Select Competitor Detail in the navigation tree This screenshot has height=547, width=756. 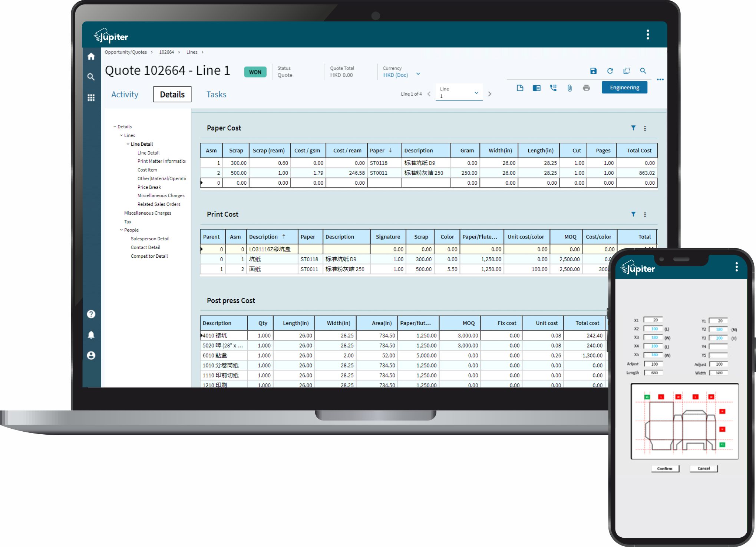coord(149,256)
